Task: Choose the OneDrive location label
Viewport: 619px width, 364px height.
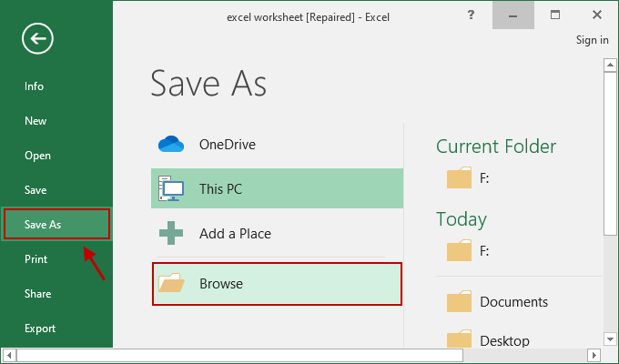Action: pyautogui.click(x=228, y=145)
